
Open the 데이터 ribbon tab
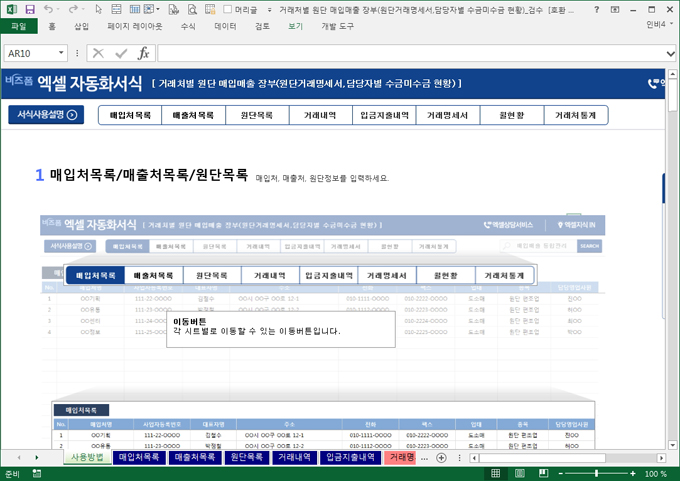tap(225, 26)
